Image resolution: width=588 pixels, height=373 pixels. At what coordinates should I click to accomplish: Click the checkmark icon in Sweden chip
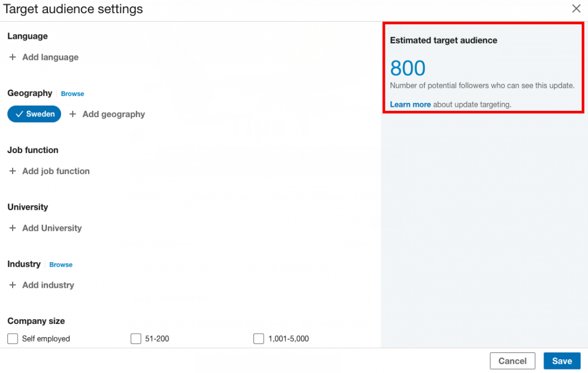click(x=19, y=114)
